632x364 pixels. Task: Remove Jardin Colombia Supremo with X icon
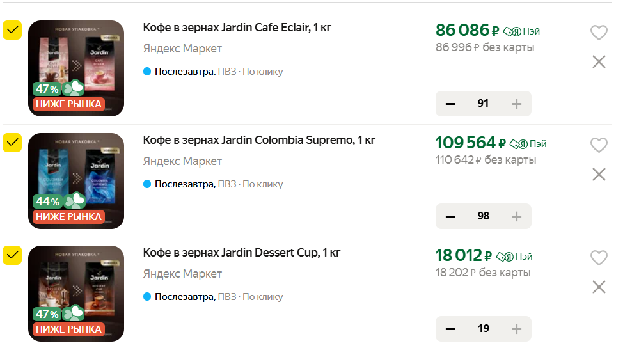pyautogui.click(x=599, y=174)
